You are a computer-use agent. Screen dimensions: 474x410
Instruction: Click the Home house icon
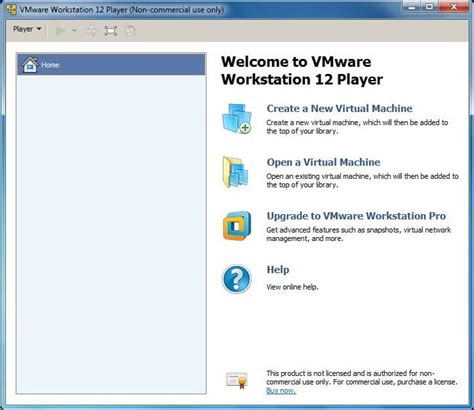pos(30,64)
